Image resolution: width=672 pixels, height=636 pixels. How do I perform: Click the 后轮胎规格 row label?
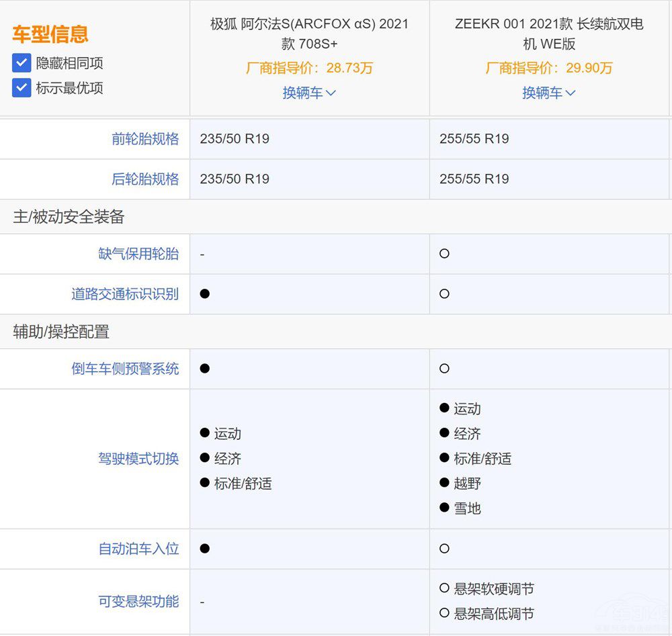click(145, 179)
